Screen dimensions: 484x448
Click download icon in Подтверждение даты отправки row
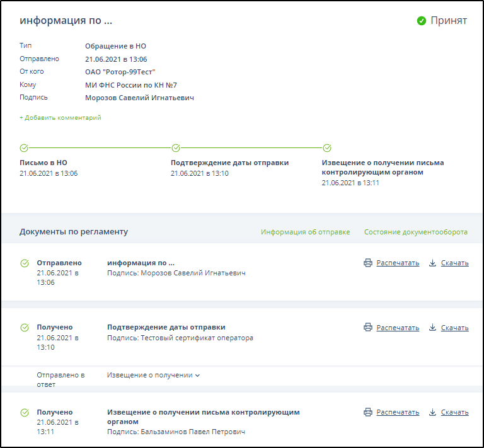(x=433, y=328)
